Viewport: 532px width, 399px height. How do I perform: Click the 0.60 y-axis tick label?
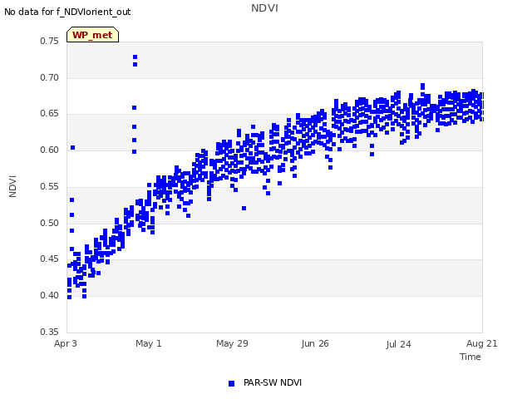pos(50,150)
